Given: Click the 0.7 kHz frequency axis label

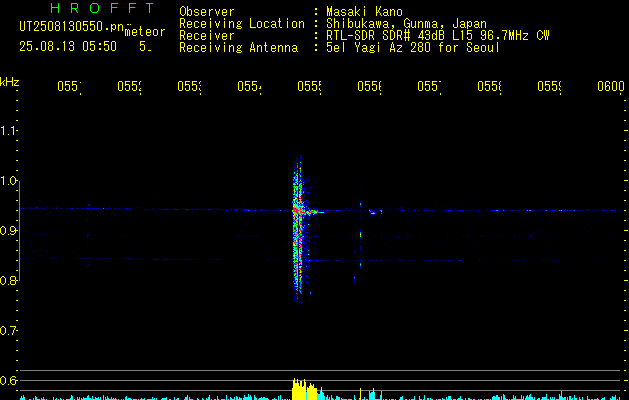Looking at the screenshot, I should 8,331.
